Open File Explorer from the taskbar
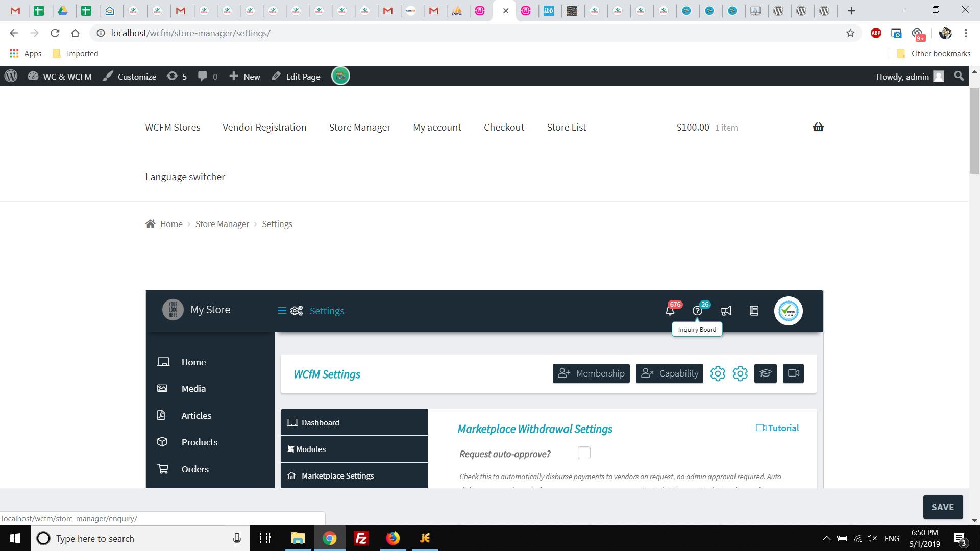 [298, 538]
